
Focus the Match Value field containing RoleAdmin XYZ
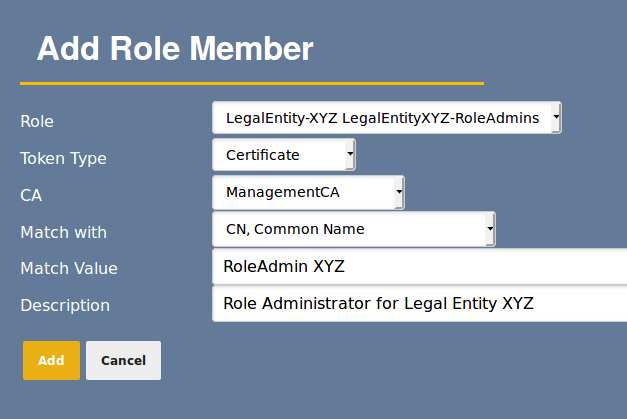pos(420,267)
